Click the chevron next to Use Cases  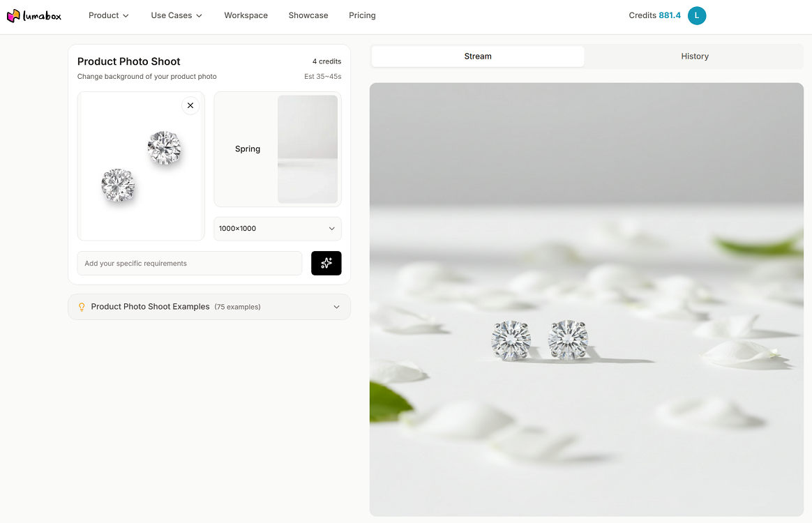[x=200, y=16]
